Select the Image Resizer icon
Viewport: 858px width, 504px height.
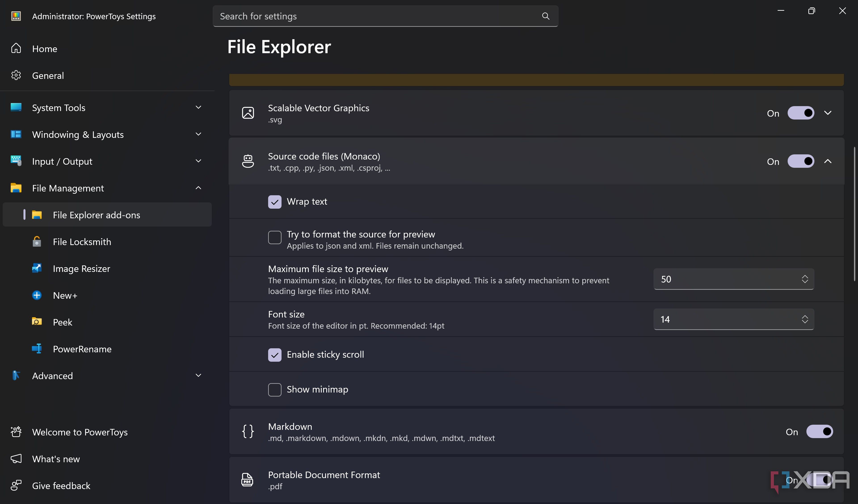[37, 268]
